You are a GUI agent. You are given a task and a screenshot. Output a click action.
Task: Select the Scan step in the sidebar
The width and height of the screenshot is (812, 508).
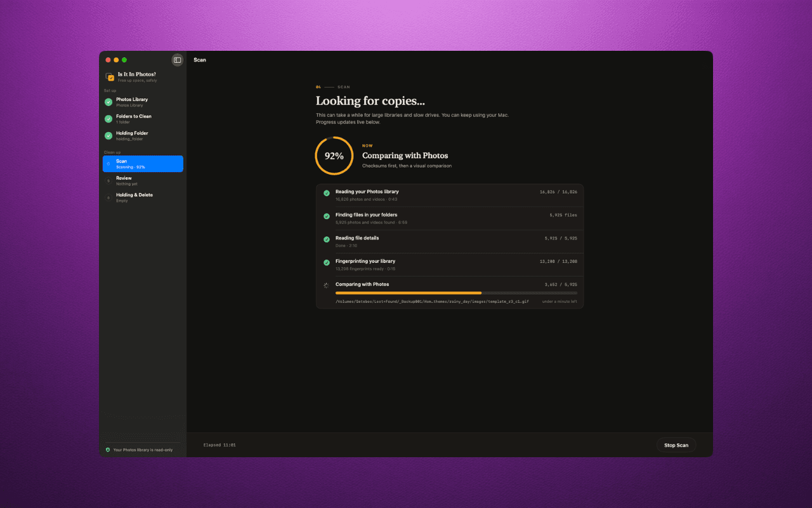click(x=143, y=164)
